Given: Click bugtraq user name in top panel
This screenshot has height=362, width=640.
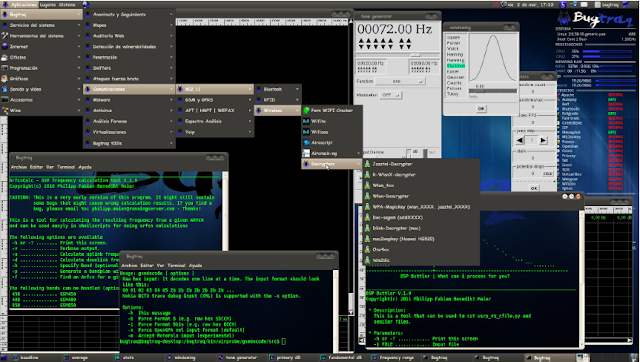Looking at the screenshot, I should [611, 5].
